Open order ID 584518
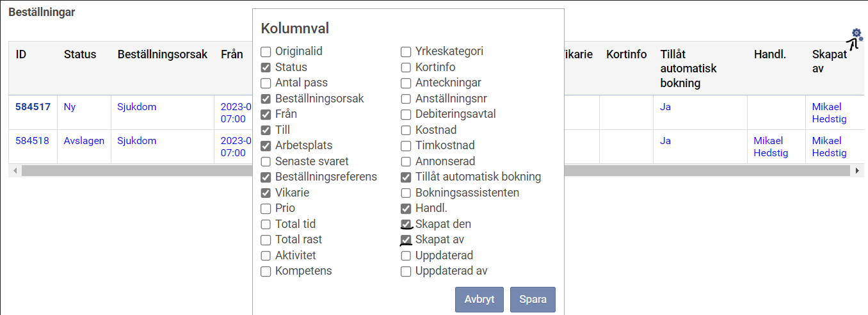The width and height of the screenshot is (868, 315). pyautogui.click(x=32, y=141)
